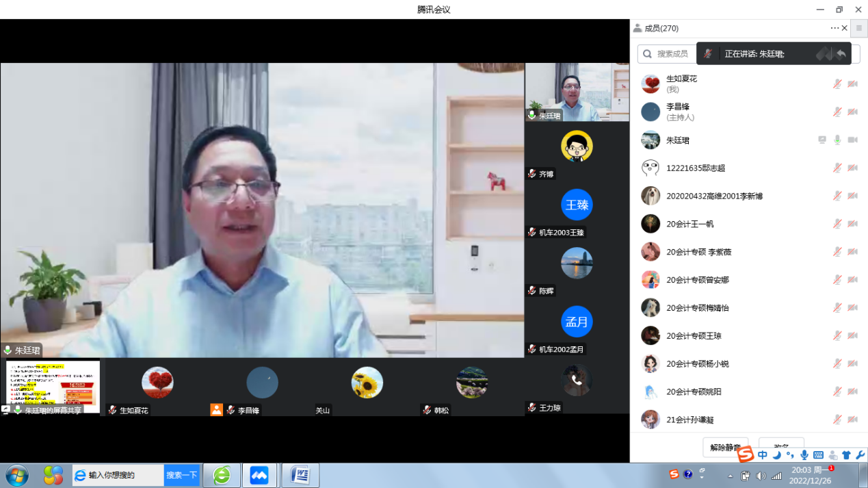Toggle Sogou Chinese/English input mode
The image size is (868, 488).
pos(763,455)
